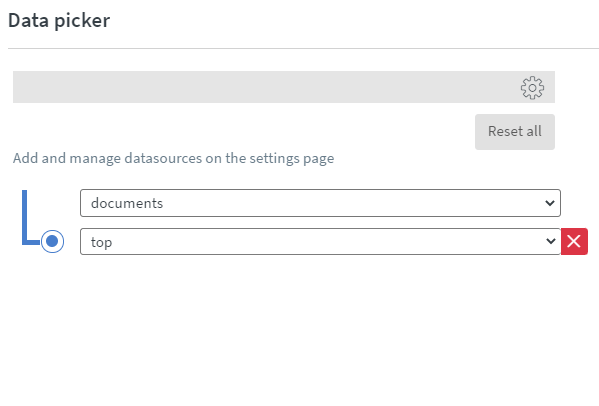Open 'Add and manage datasources' link

point(173,158)
